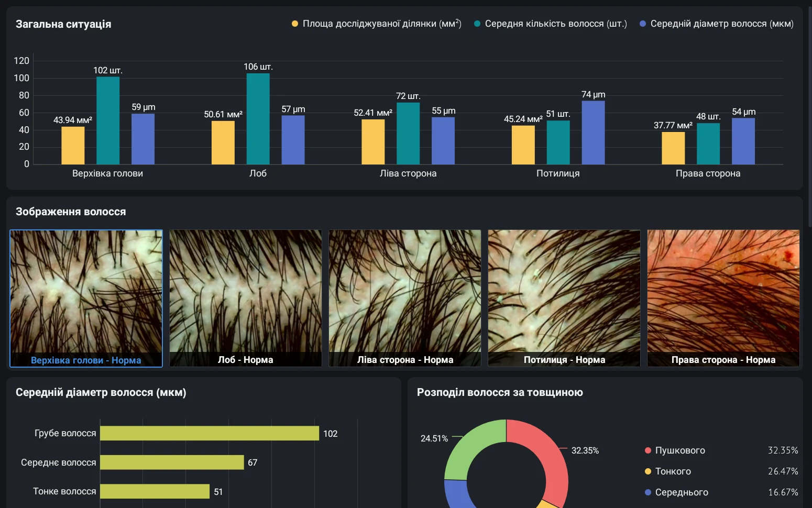This screenshot has height=508, width=812.
Task: Select the Тонке волосся horizontal bar
Action: coord(155,491)
